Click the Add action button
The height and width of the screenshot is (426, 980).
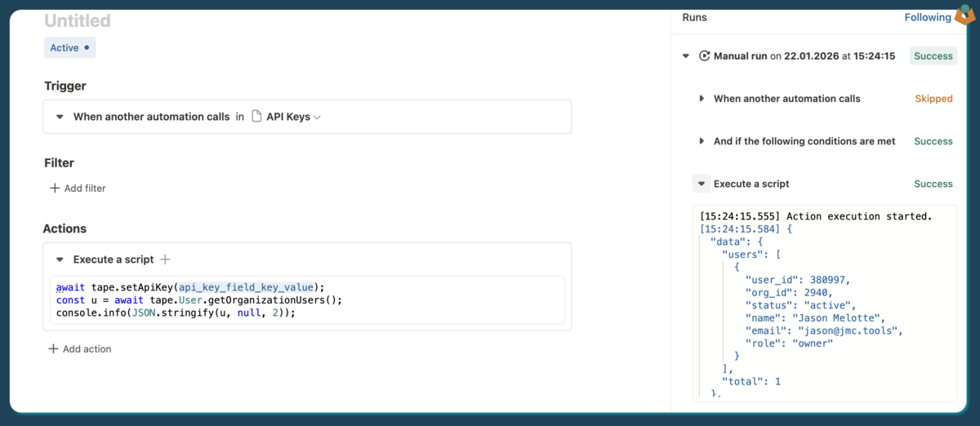80,349
